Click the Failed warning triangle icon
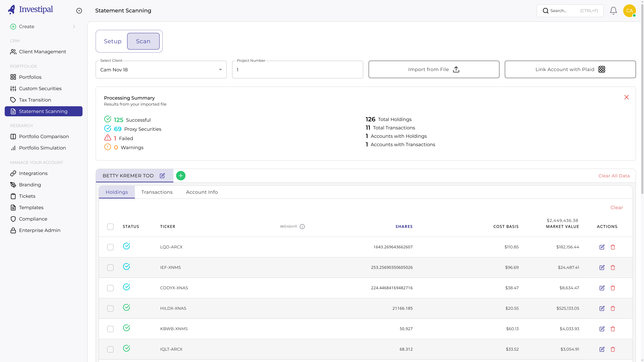 (108, 138)
